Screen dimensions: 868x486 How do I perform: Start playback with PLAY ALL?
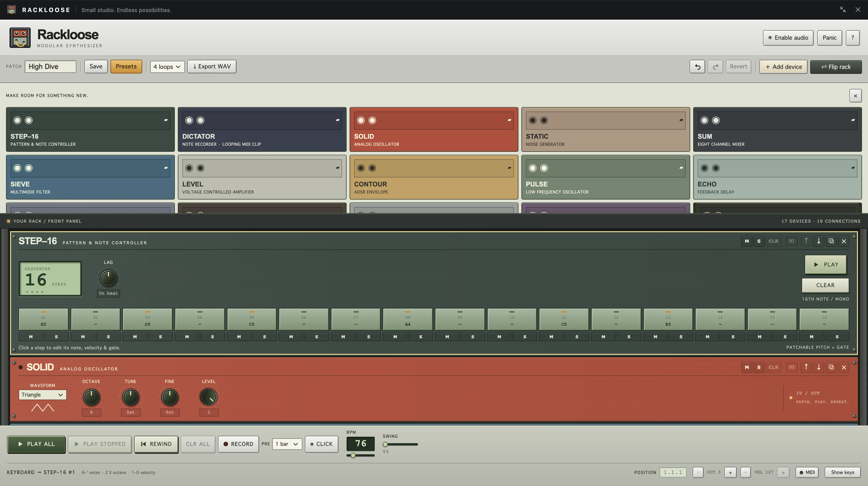pyautogui.click(x=36, y=444)
